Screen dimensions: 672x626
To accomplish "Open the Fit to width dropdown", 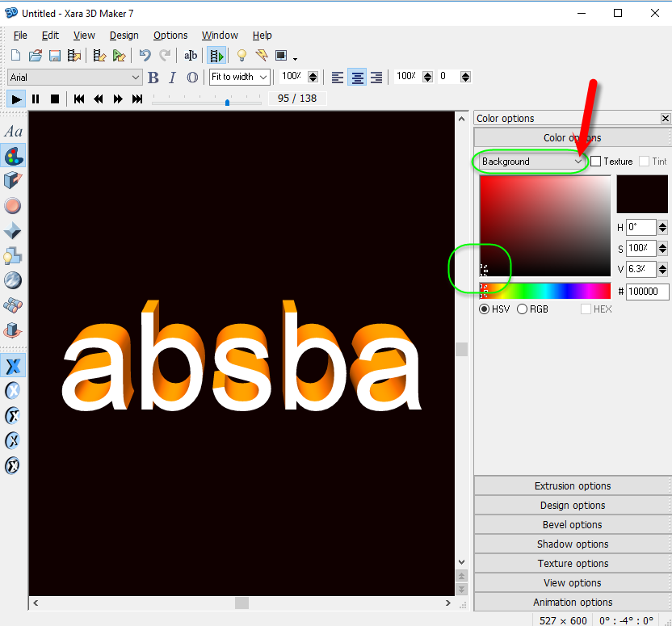I will click(x=239, y=78).
